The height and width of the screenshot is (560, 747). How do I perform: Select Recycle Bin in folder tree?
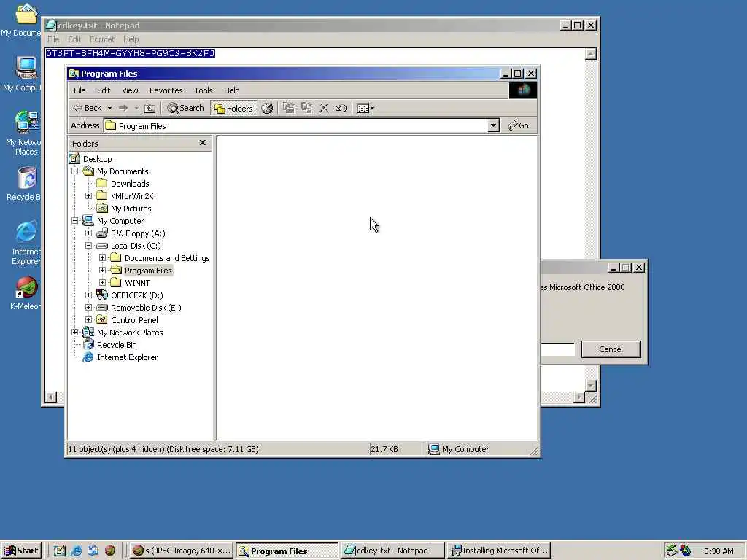(116, 345)
